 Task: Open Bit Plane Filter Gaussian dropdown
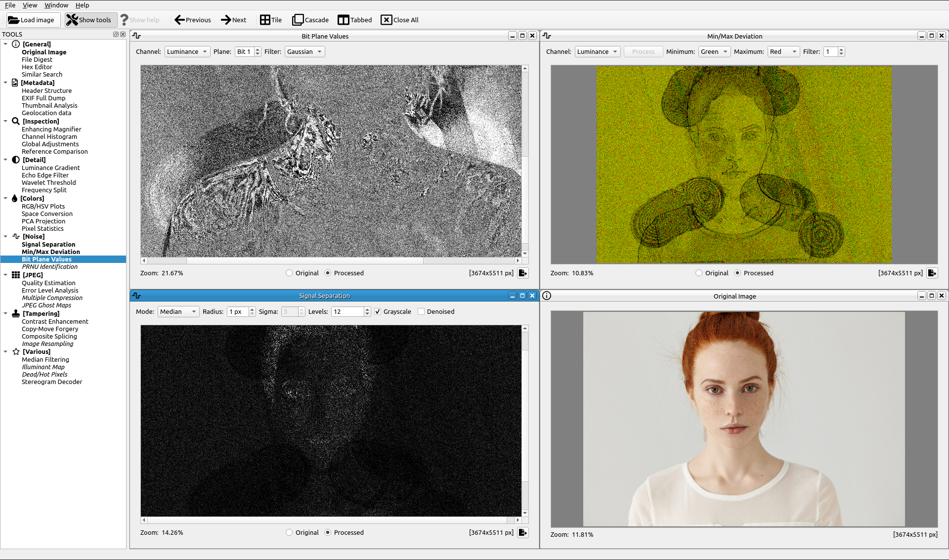[x=304, y=51]
